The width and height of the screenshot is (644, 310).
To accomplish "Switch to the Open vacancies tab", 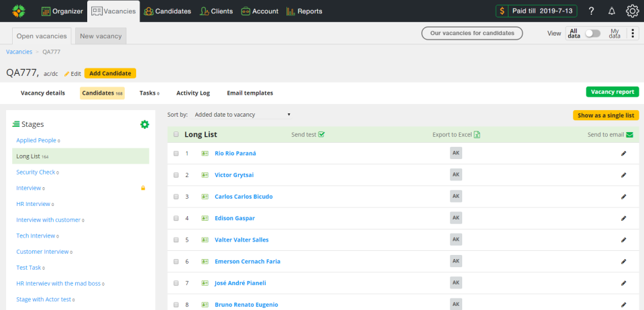I will click(x=42, y=36).
